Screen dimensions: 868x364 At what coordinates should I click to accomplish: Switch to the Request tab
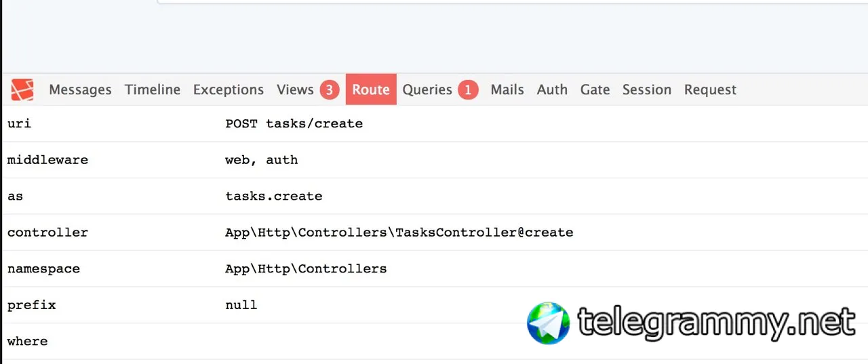pyautogui.click(x=710, y=89)
